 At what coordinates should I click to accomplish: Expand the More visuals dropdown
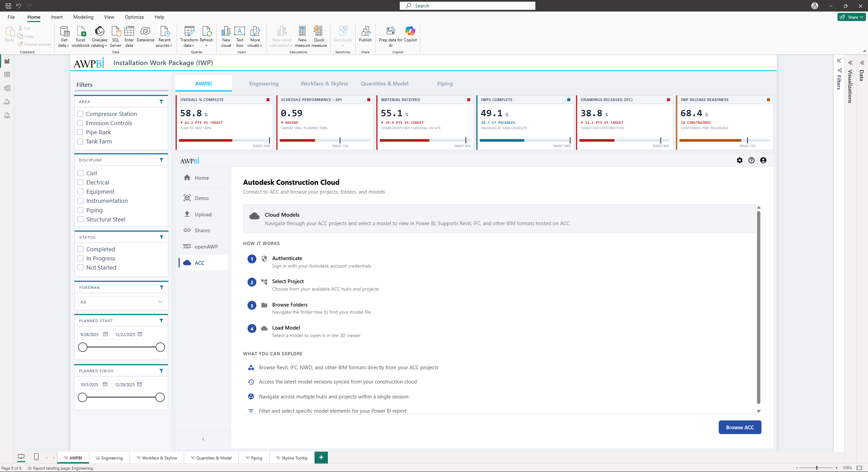pyautogui.click(x=255, y=37)
